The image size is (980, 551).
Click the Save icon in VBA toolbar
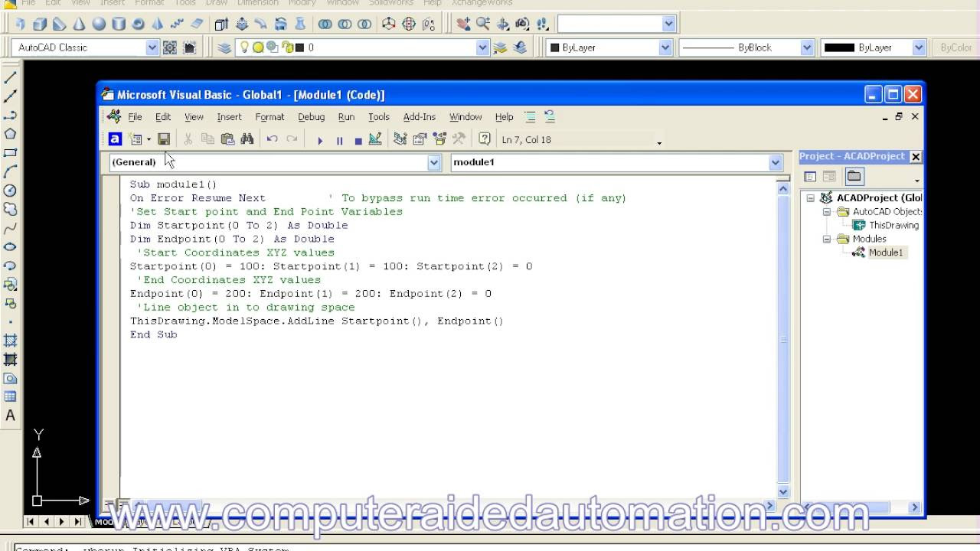[x=164, y=139]
